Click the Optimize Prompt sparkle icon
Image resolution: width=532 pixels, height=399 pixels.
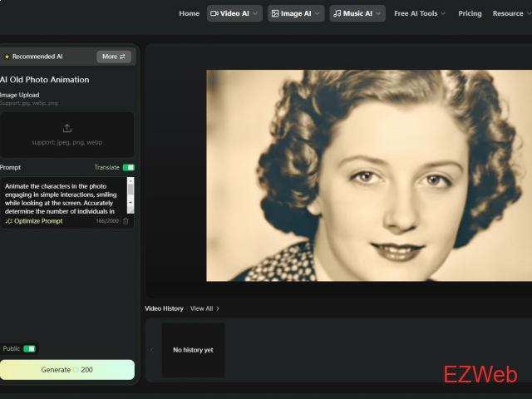pyautogui.click(x=8, y=221)
